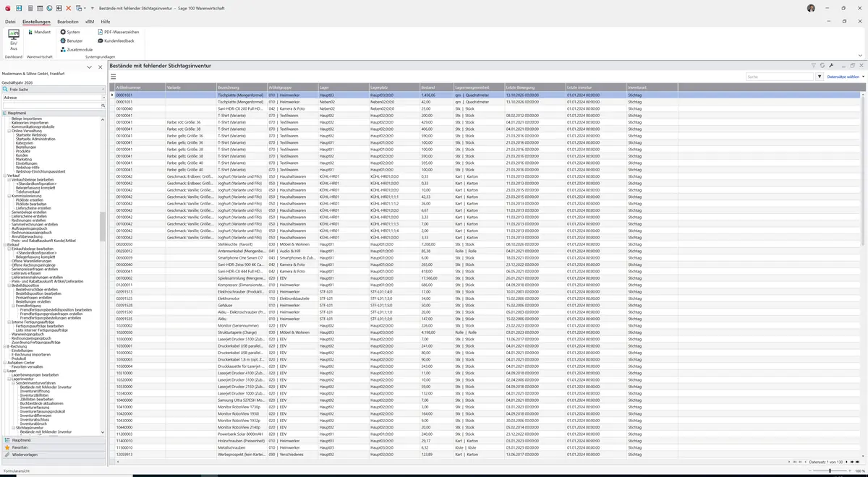Collapse the Bestelldisposition tree node
The width and height of the screenshot is (868, 477).
click(9, 285)
